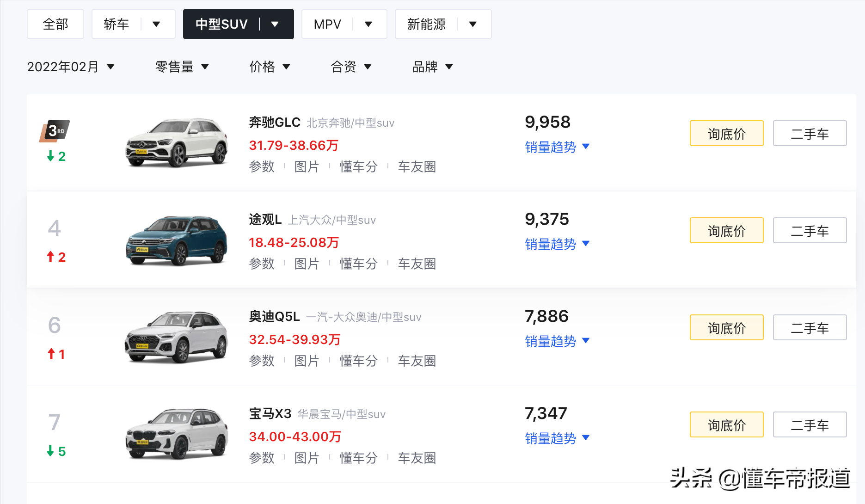The width and height of the screenshot is (865, 504).
Task: Click the 32.54-39.93万 price text
Action: (x=294, y=340)
